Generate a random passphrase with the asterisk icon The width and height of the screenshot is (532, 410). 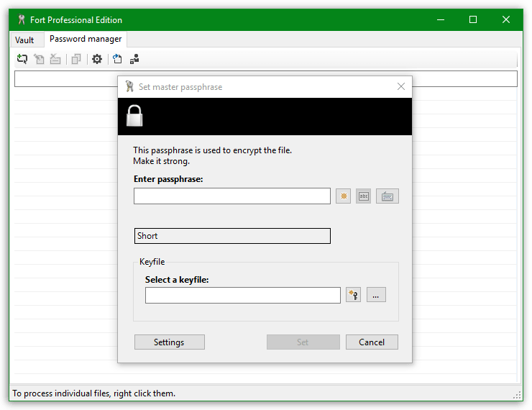tap(344, 196)
